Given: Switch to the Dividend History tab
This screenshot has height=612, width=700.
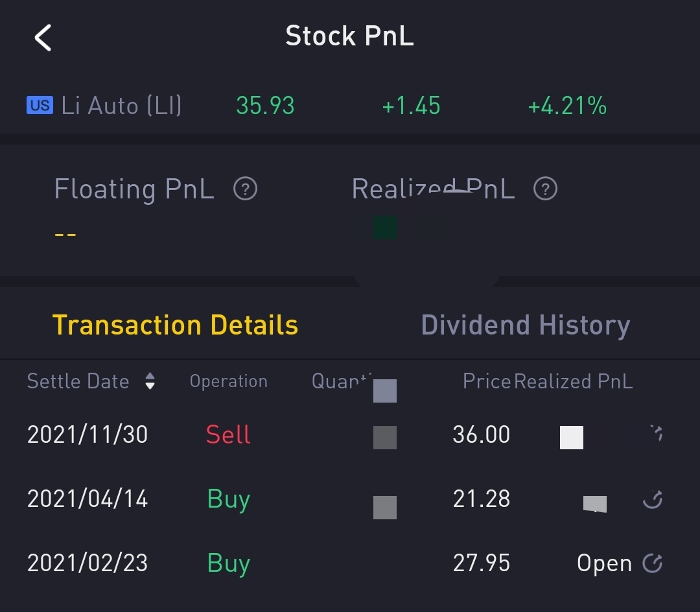Looking at the screenshot, I should point(526,325).
